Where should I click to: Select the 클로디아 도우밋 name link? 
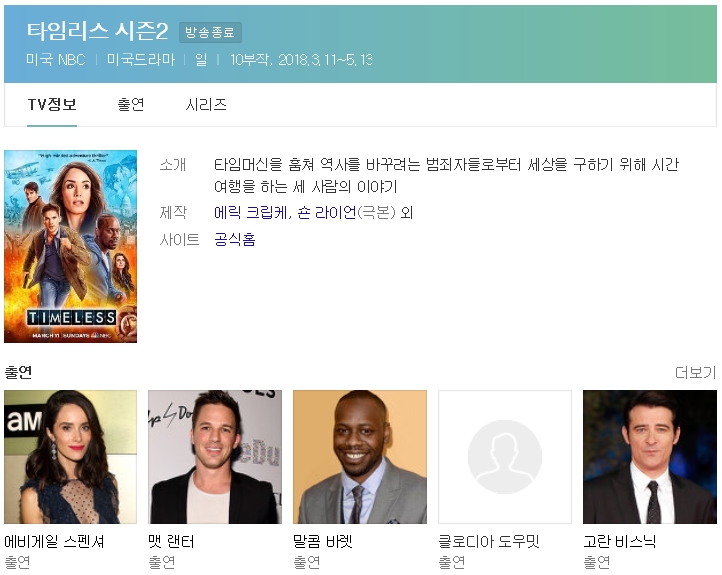(x=489, y=542)
